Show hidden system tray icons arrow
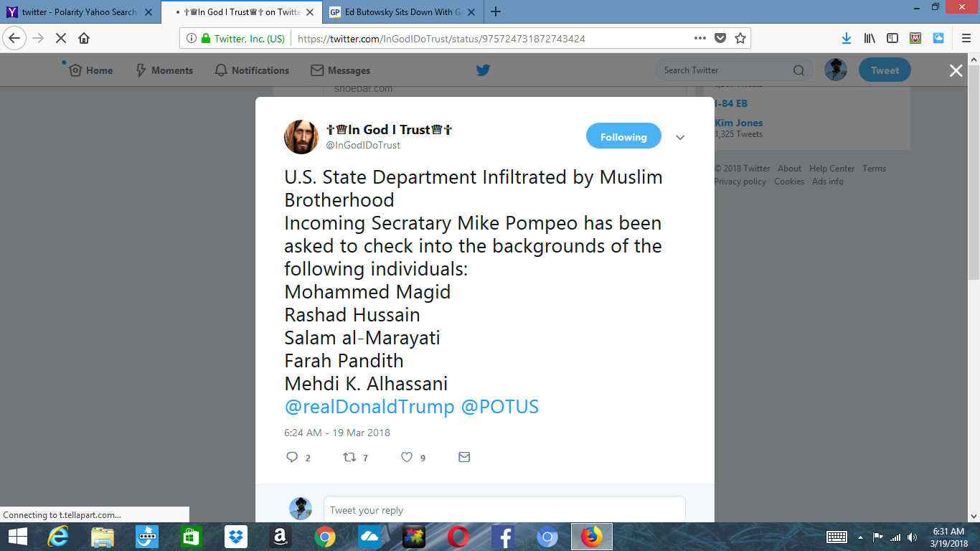Image resolution: width=980 pixels, height=551 pixels. tap(860, 537)
